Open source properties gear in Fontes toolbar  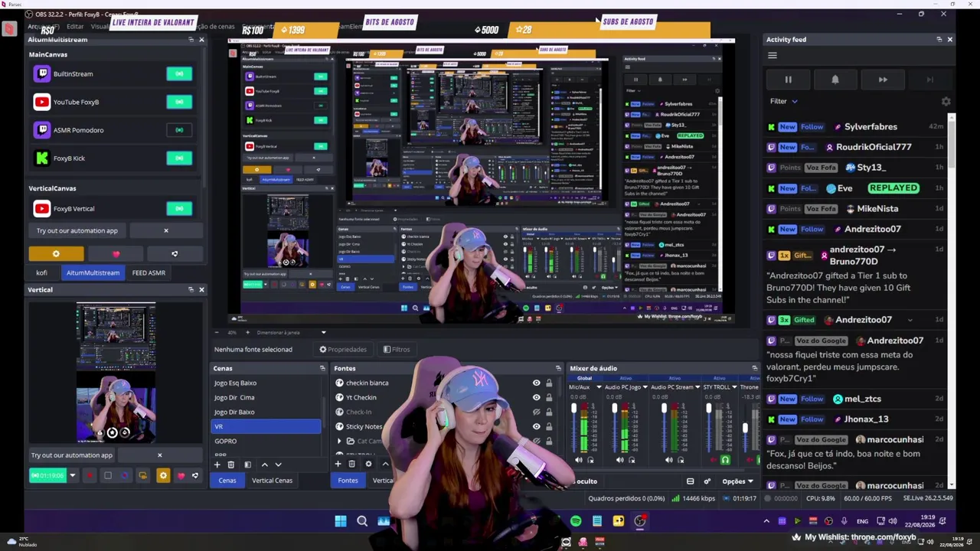tap(368, 464)
